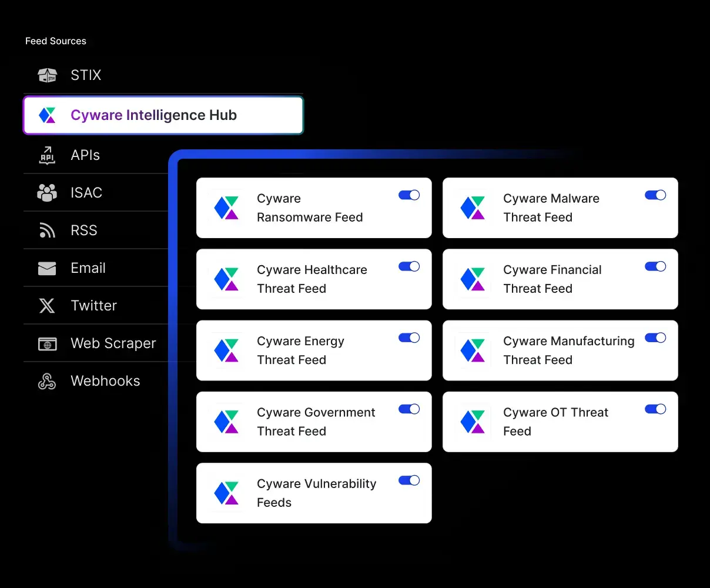Click the STIX box icon
The width and height of the screenshot is (710, 588).
click(47, 75)
